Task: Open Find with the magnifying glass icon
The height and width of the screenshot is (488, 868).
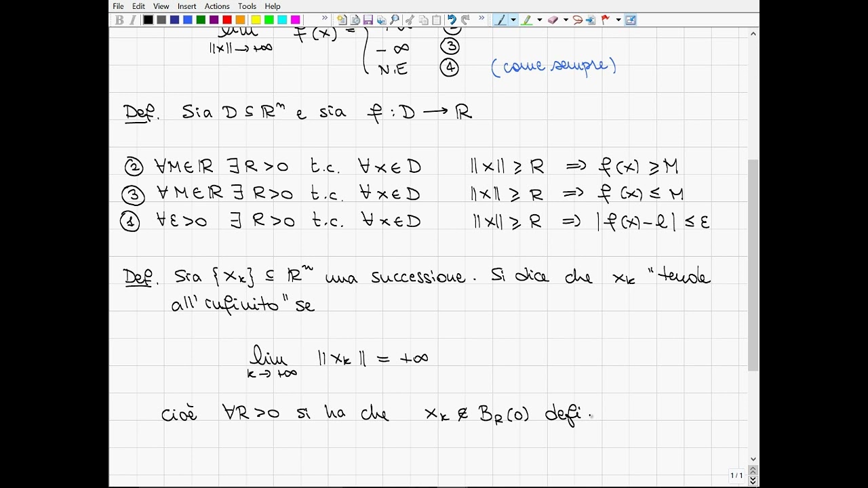Action: click(395, 20)
